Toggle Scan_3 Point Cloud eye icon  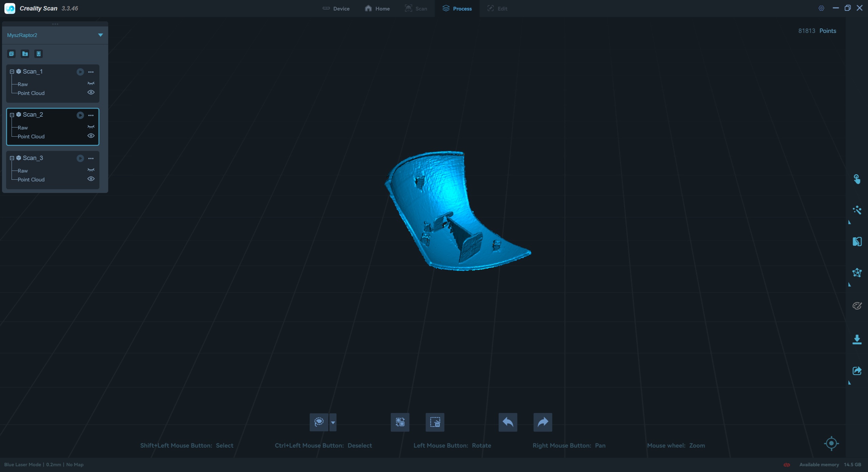91,179
